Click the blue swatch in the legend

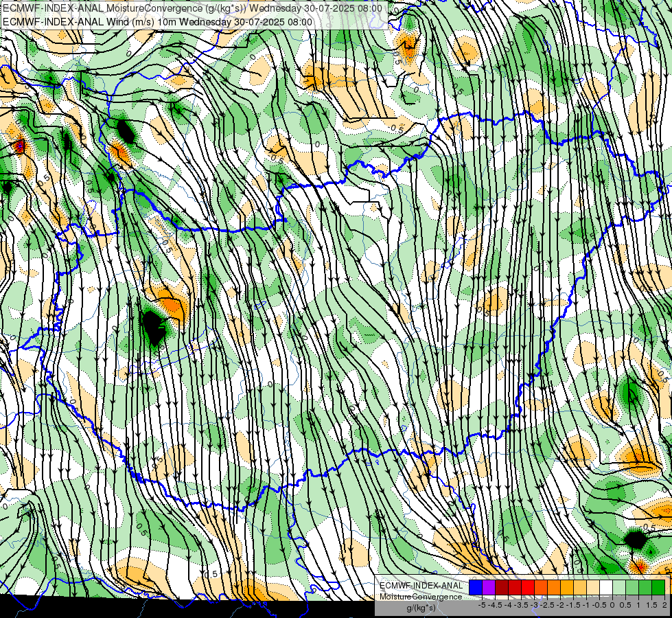point(476,587)
